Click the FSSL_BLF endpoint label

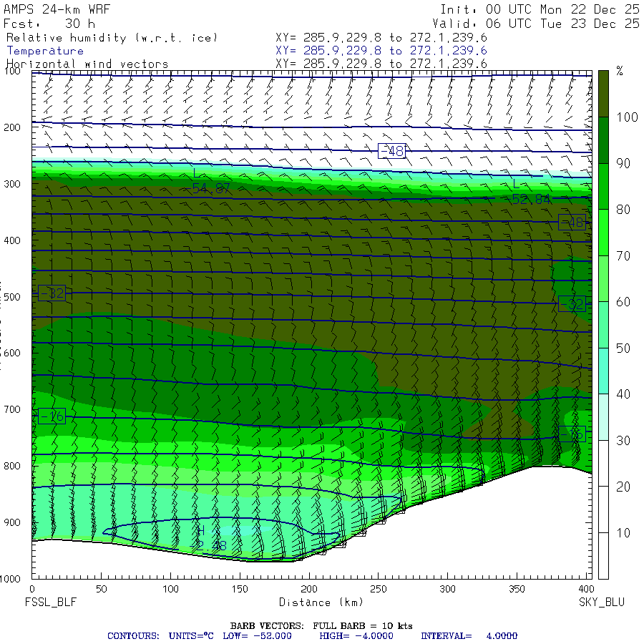pos(51,602)
